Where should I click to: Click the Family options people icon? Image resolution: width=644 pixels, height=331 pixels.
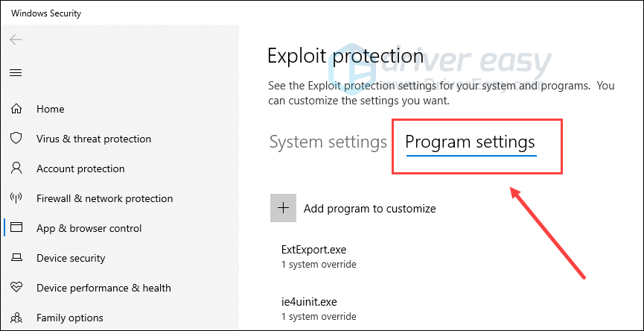point(16,318)
